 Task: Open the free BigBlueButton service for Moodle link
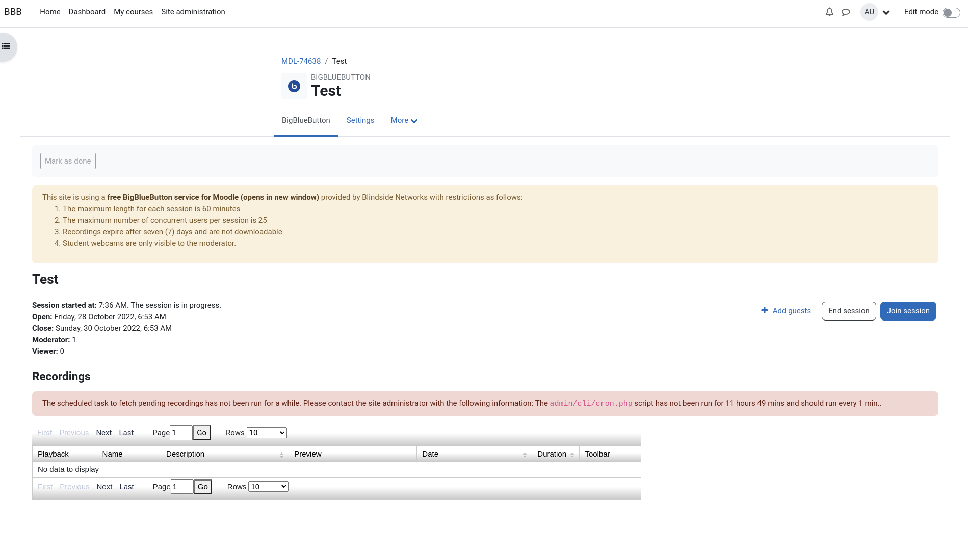coord(213,197)
